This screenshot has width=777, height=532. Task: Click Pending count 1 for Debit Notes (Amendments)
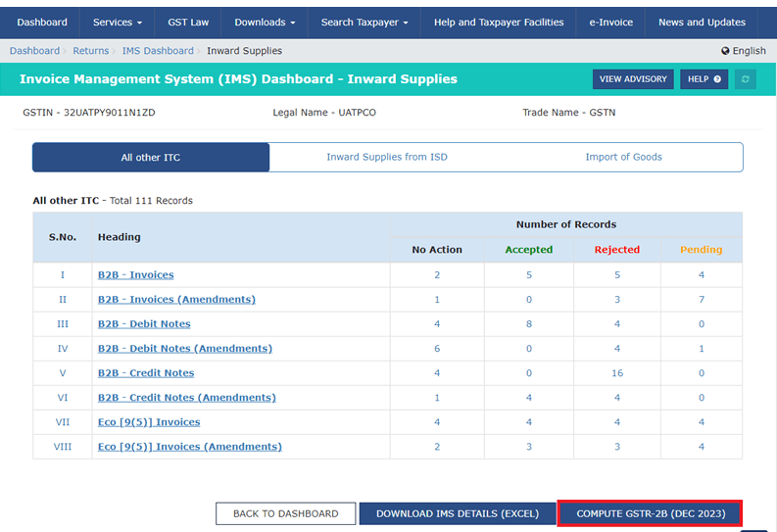pos(702,349)
